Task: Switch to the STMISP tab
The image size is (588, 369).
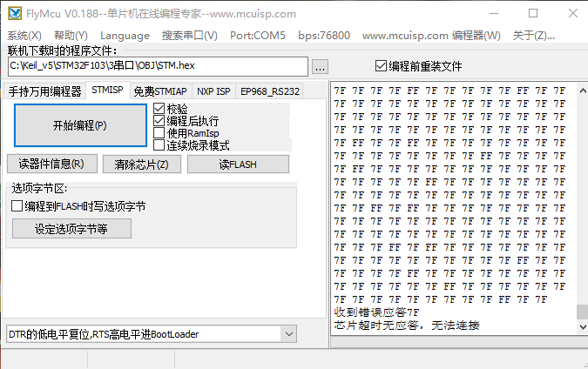Action: pos(108,90)
